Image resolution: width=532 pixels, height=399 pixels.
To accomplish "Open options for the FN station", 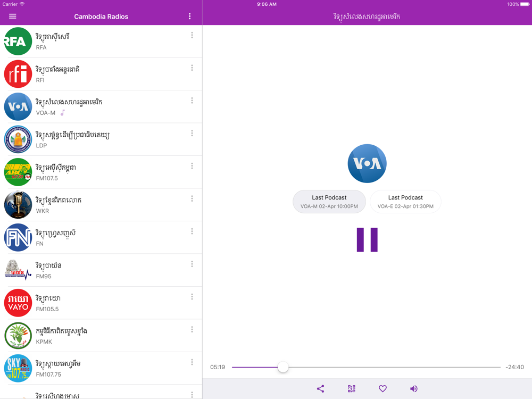I will [x=192, y=231].
